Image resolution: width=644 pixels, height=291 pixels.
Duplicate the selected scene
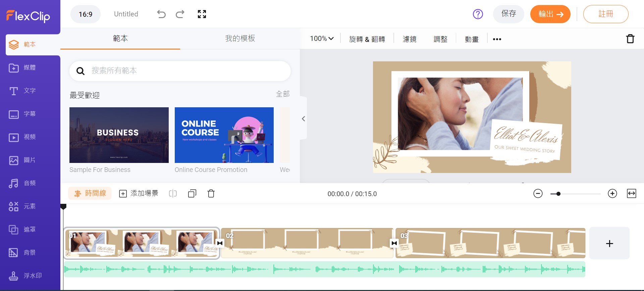pos(192,193)
